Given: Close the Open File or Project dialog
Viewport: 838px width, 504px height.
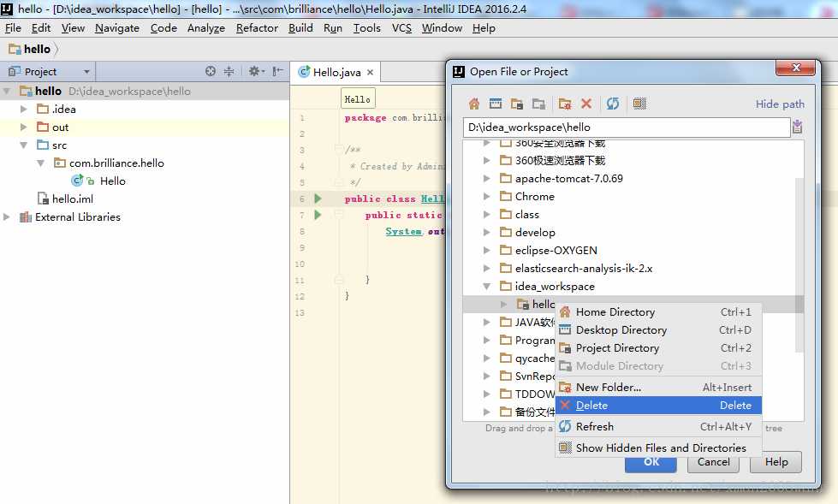Looking at the screenshot, I should (x=795, y=68).
